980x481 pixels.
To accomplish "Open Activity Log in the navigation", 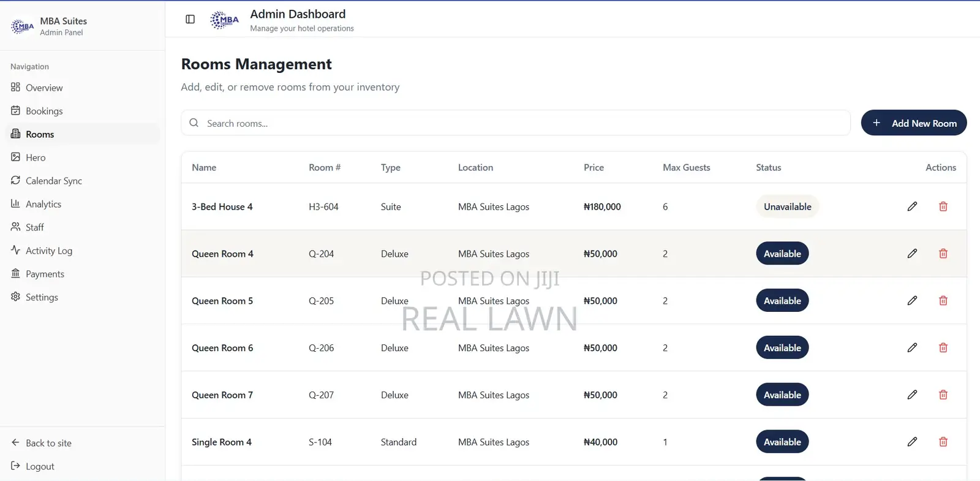I will [82, 251].
